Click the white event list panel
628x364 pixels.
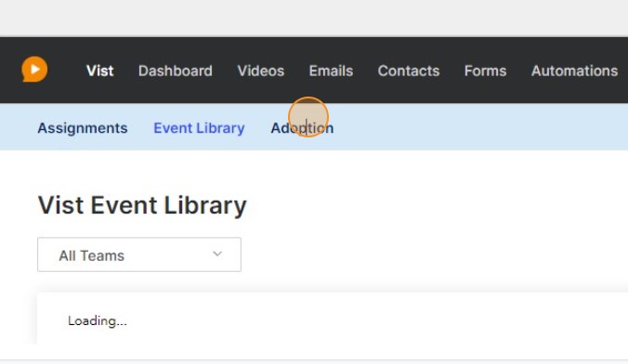pos(333,318)
